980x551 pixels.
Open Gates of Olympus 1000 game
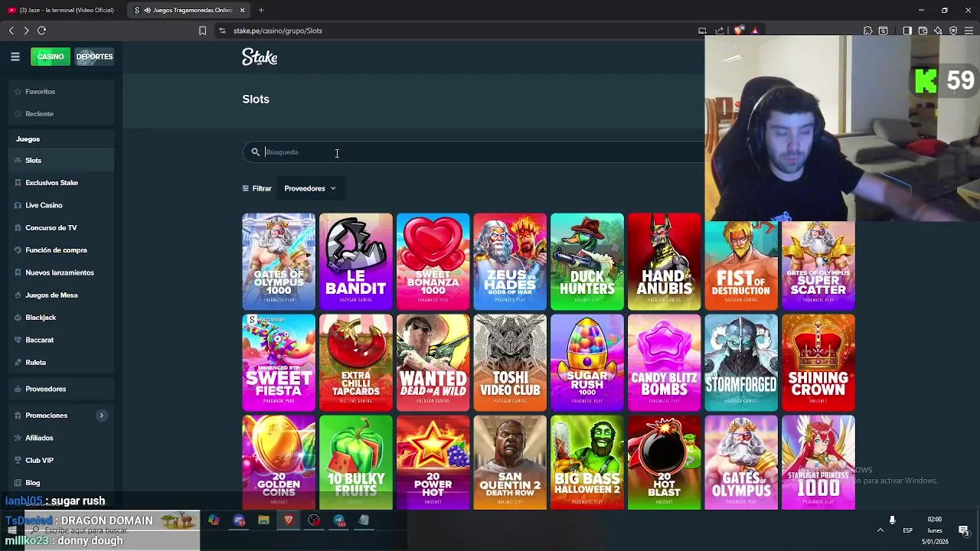[279, 262]
